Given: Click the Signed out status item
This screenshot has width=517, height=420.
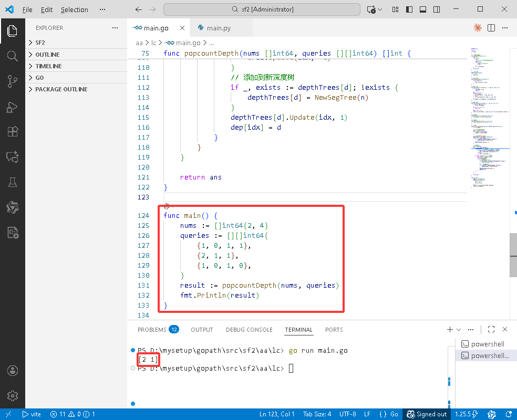Looking at the screenshot, I should 427,414.
